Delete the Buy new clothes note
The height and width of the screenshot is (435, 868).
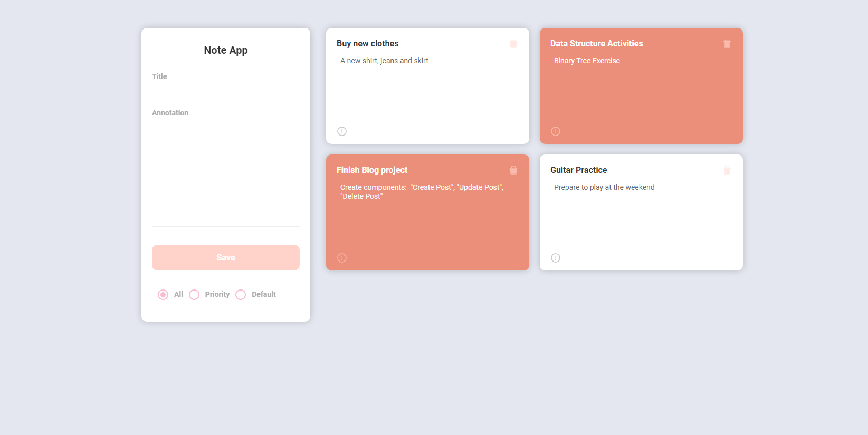(x=513, y=44)
